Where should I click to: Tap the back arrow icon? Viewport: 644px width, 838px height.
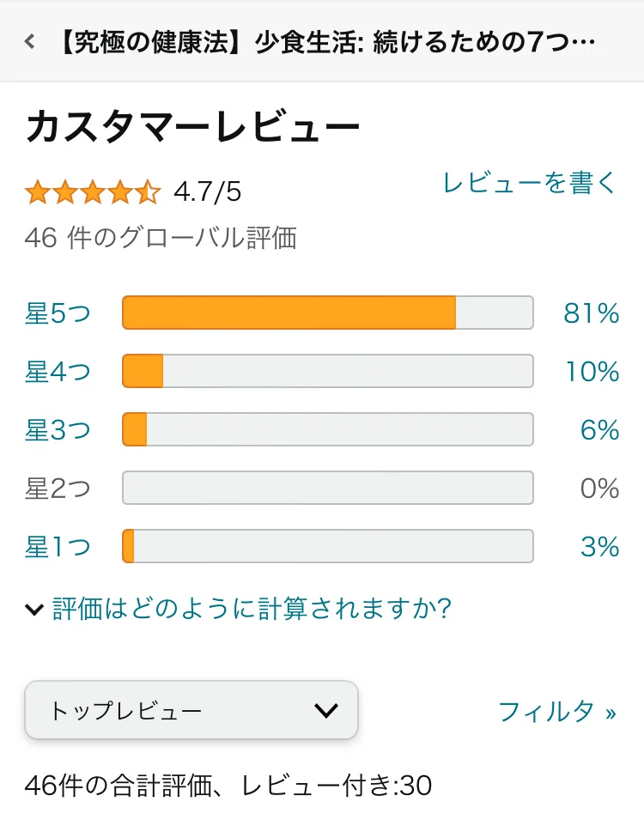tap(30, 41)
